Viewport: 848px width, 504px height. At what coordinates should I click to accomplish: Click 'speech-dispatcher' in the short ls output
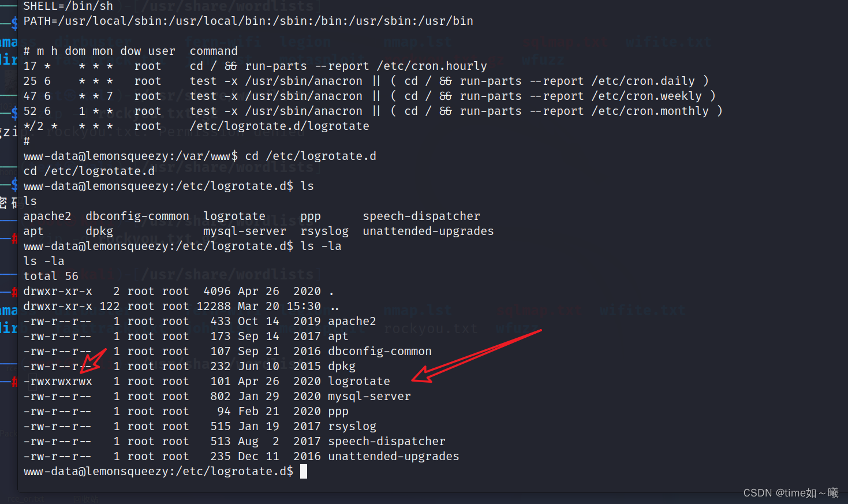421,216
